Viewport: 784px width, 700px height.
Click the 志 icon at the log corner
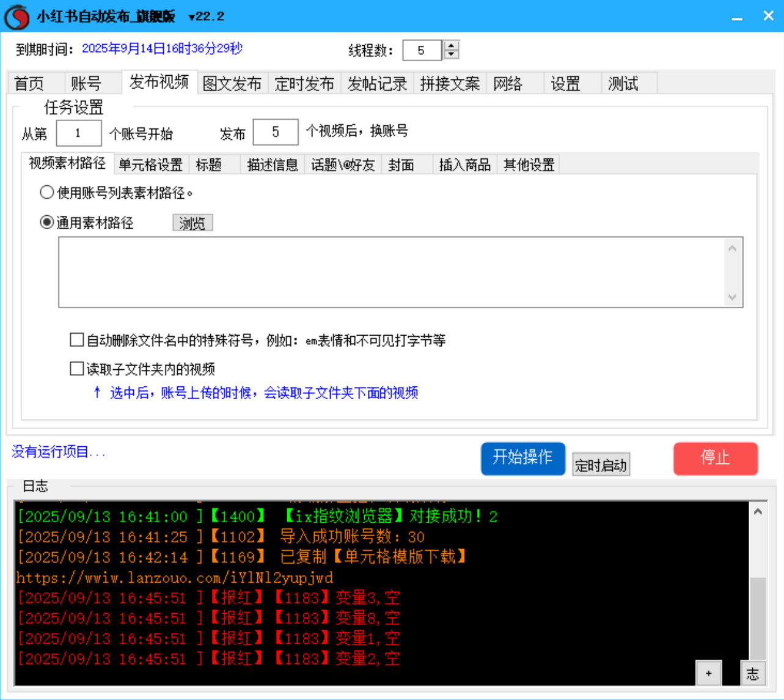click(x=753, y=672)
